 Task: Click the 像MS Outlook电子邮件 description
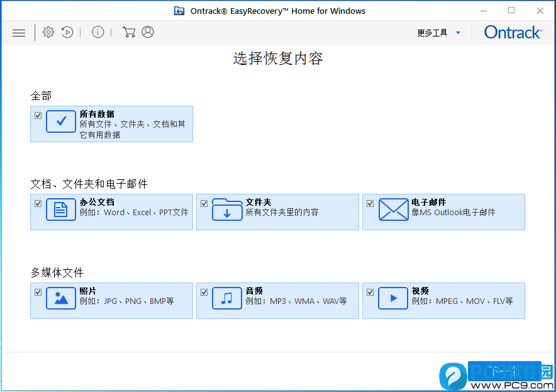pos(453,213)
